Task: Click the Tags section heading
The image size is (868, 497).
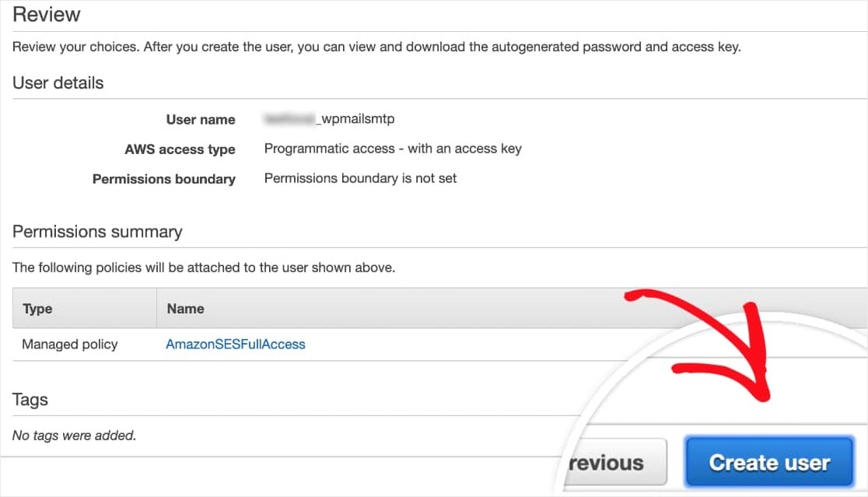Action: coord(30,399)
